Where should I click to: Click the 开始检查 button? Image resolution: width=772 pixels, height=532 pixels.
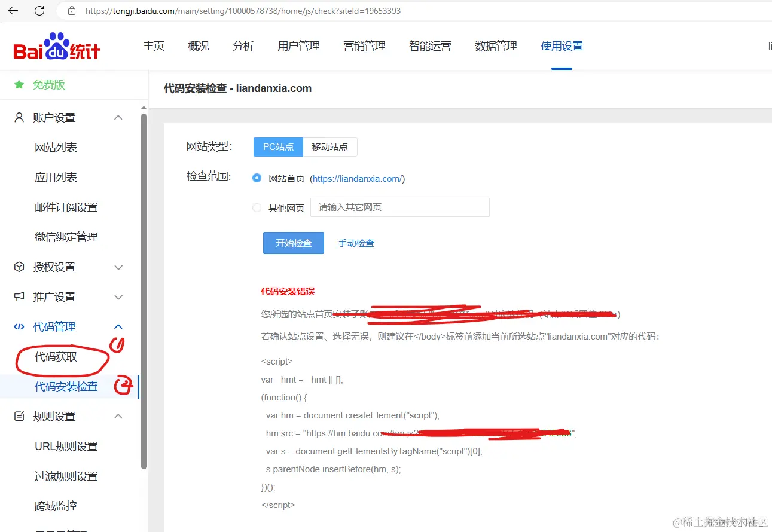pyautogui.click(x=293, y=243)
